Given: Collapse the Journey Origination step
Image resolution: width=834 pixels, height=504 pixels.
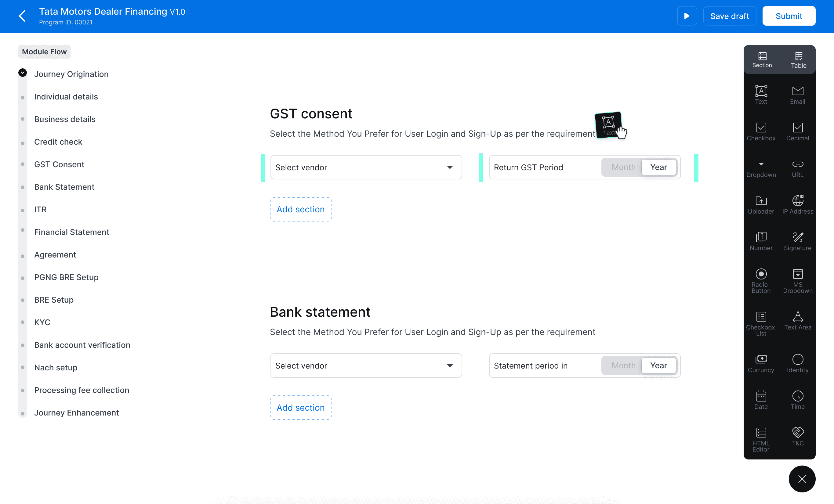Looking at the screenshot, I should 23,73.
